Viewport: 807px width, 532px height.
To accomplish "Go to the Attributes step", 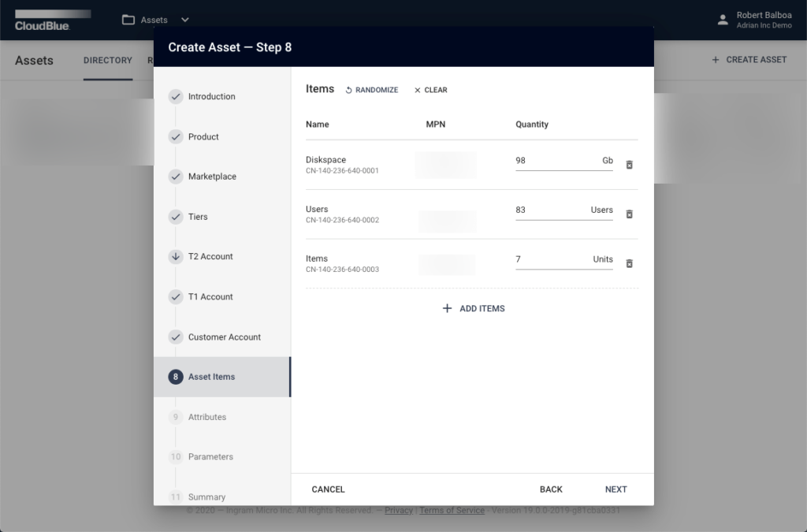I will [x=207, y=417].
